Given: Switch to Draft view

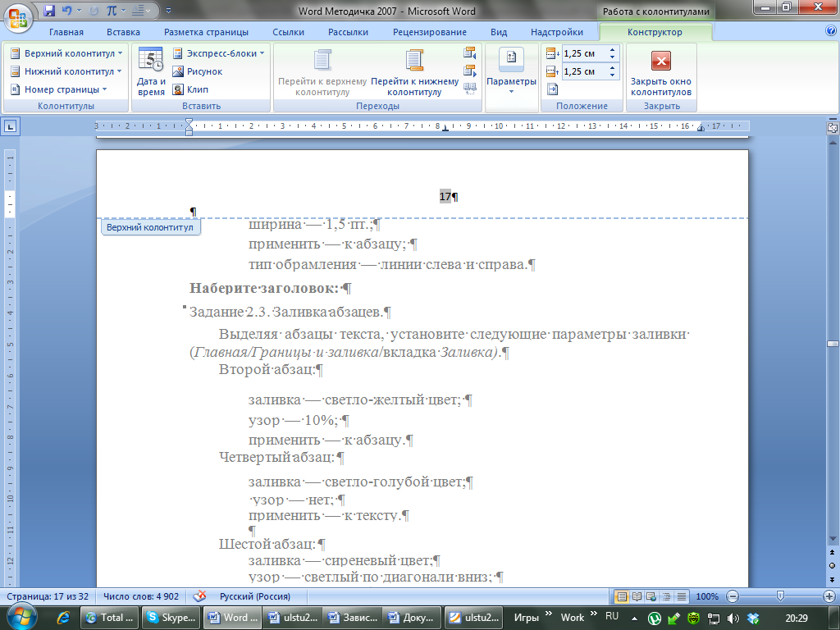Looking at the screenshot, I should tap(682, 596).
